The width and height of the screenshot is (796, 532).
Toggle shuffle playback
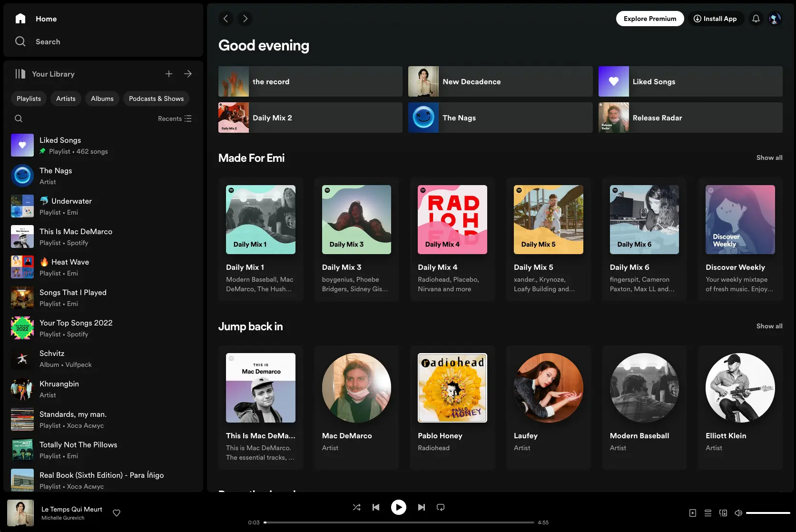pyautogui.click(x=357, y=507)
